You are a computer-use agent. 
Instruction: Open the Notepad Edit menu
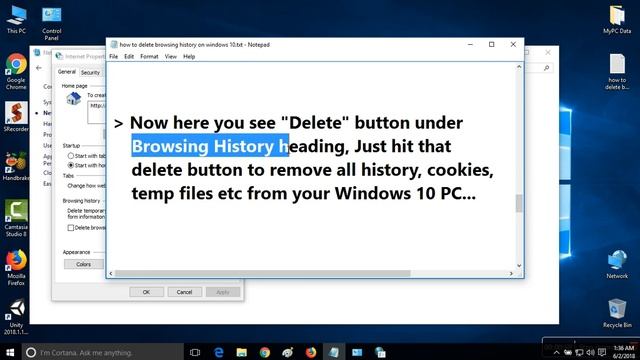129,56
